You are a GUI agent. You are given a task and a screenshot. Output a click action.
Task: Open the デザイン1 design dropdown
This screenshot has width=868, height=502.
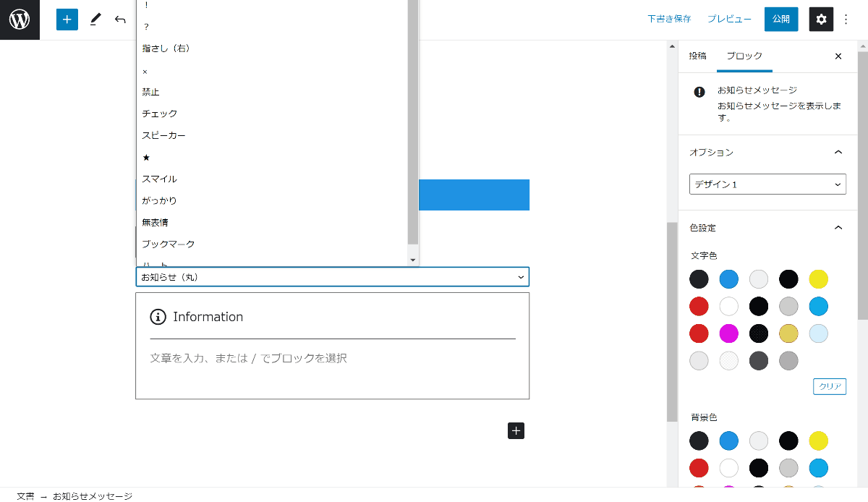coord(767,184)
